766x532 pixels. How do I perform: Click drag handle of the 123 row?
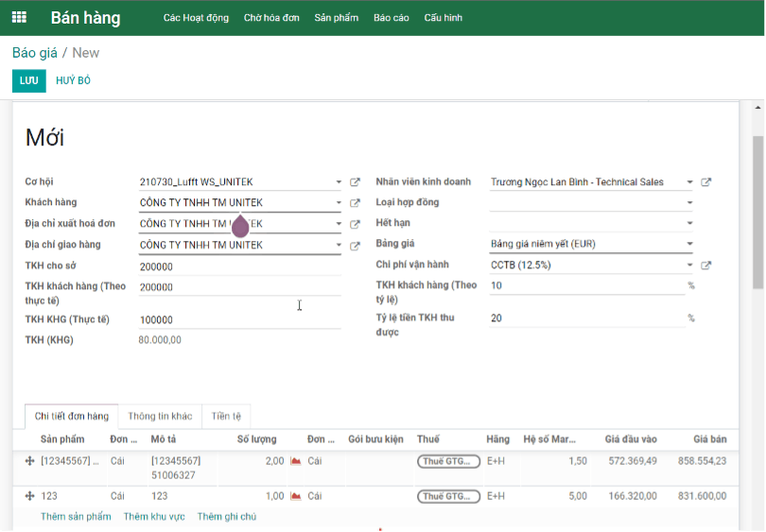tap(30, 496)
